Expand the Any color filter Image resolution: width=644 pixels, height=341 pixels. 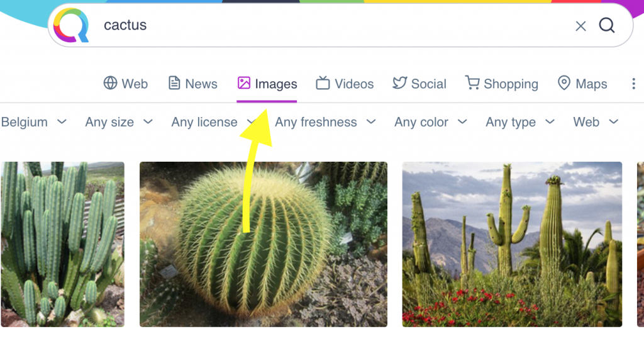click(431, 122)
